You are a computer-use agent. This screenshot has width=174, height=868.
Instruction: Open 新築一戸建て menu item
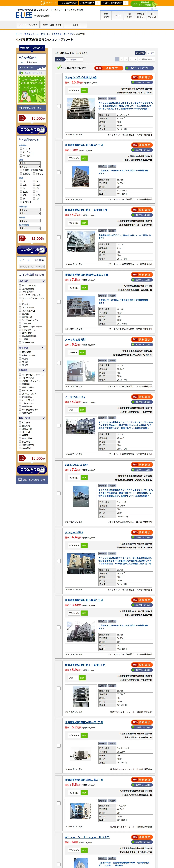(106, 15)
